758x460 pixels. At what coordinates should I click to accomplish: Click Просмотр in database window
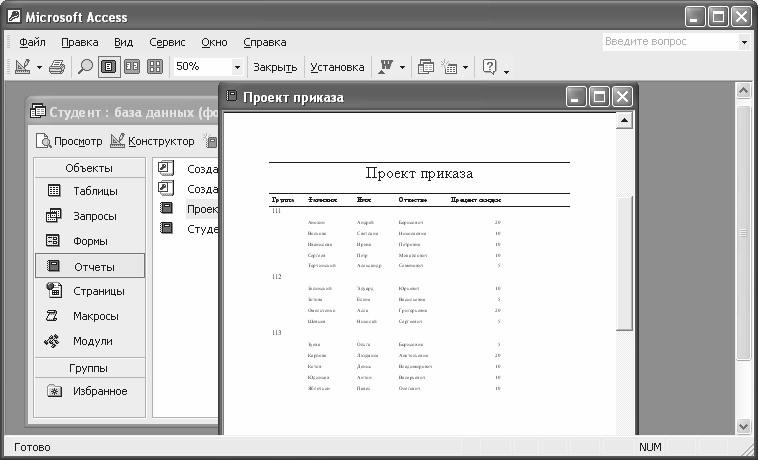tap(69, 141)
